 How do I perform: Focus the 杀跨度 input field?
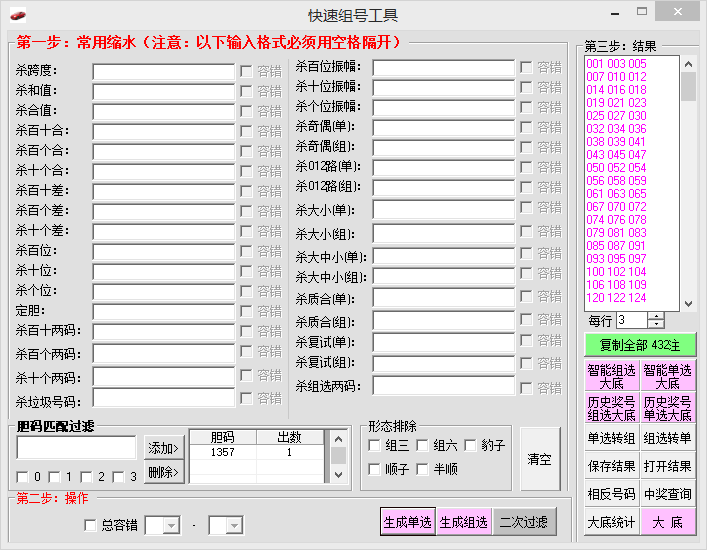tap(164, 72)
